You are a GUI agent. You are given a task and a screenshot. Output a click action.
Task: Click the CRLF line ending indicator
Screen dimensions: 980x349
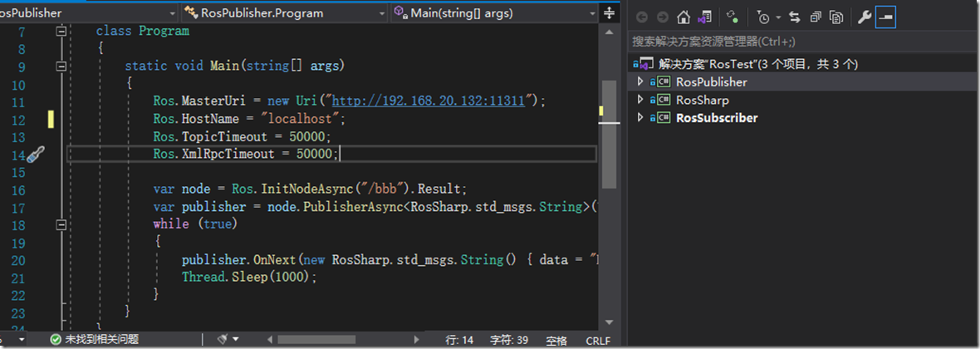click(598, 340)
